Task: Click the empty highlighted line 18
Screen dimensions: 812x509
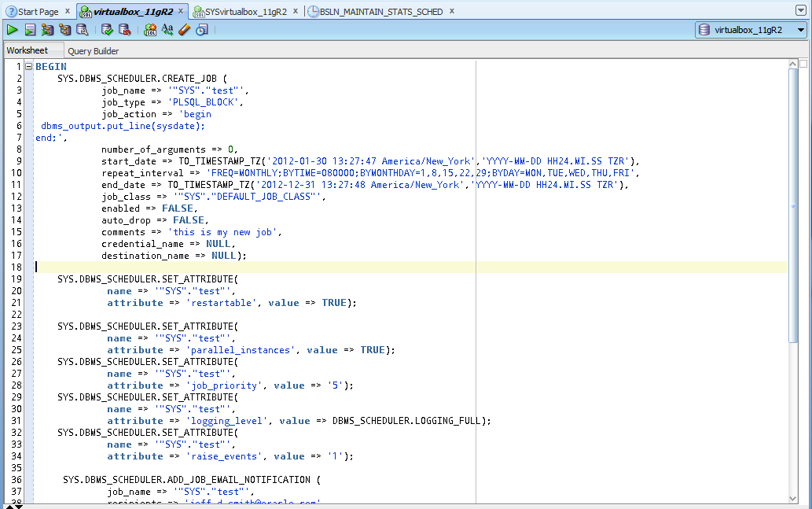Action: click(410, 267)
